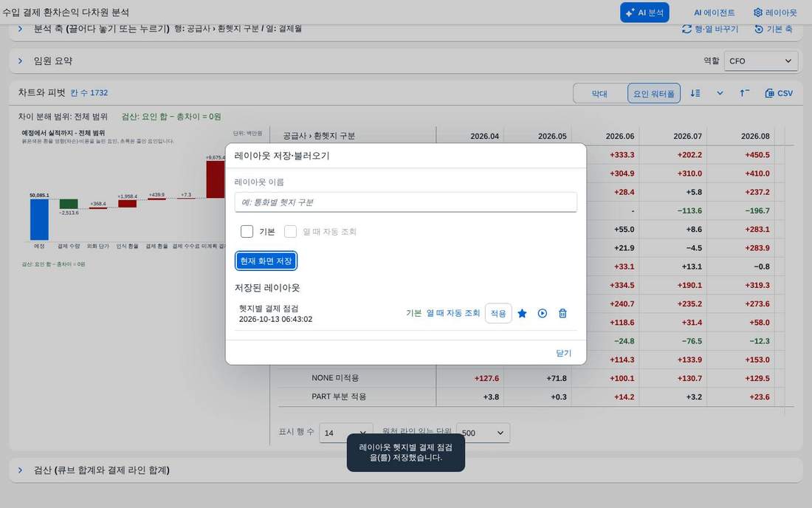Swap rows and columns with 행·열 바꾸기
Image resolution: width=812 pixels, height=508 pixels.
(710, 29)
